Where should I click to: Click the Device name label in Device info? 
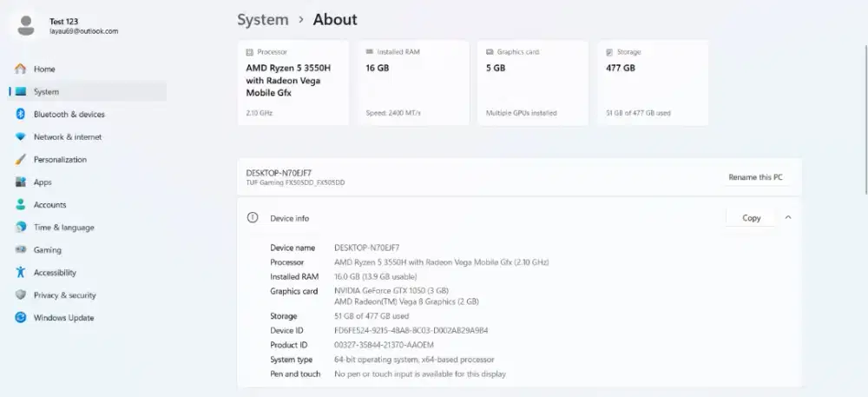click(x=293, y=248)
